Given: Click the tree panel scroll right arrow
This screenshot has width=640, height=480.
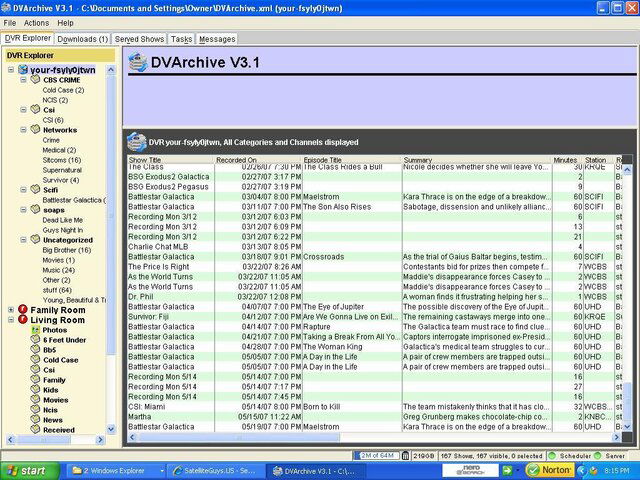Looking at the screenshot, I should [x=100, y=440].
